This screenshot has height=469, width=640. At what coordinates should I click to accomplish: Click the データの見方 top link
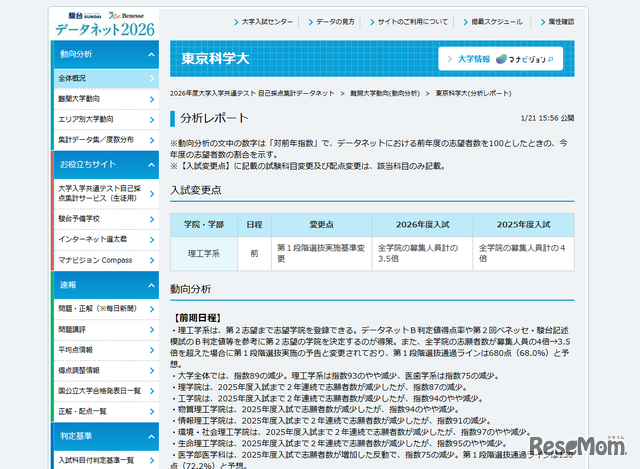click(331, 22)
